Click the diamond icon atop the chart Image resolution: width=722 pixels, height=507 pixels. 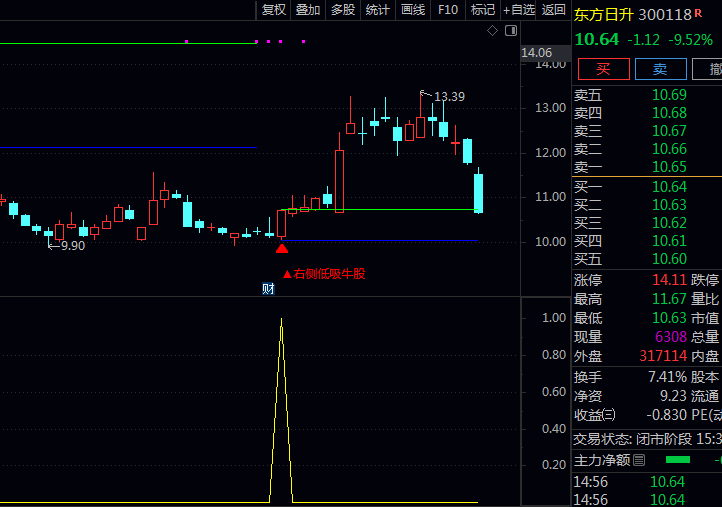pyautogui.click(x=492, y=31)
